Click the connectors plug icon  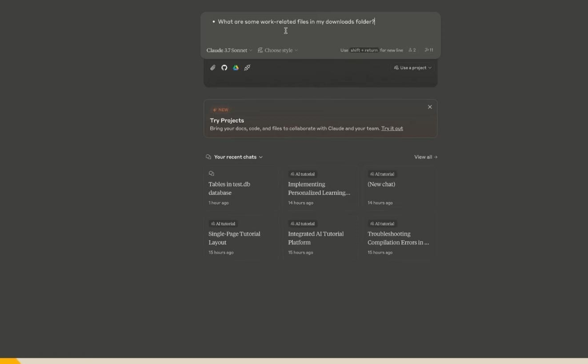pos(248,68)
